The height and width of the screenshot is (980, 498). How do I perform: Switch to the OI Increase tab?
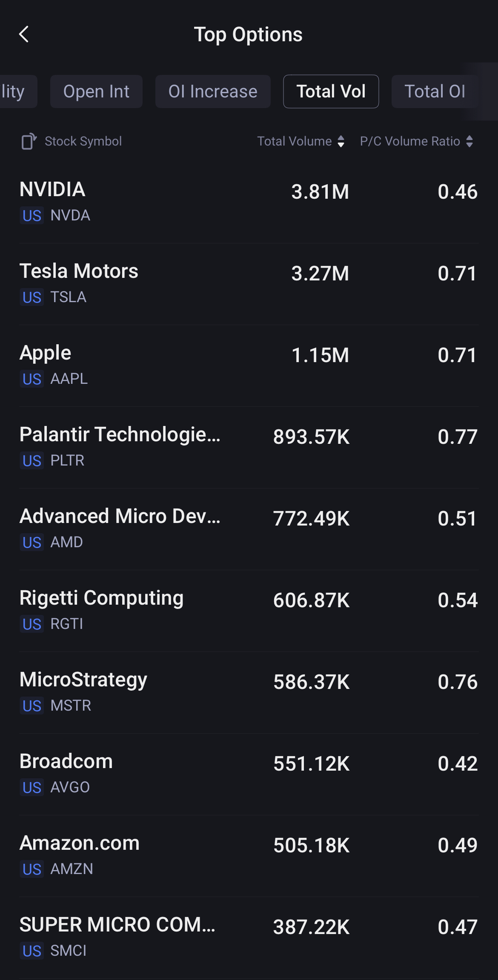[213, 91]
